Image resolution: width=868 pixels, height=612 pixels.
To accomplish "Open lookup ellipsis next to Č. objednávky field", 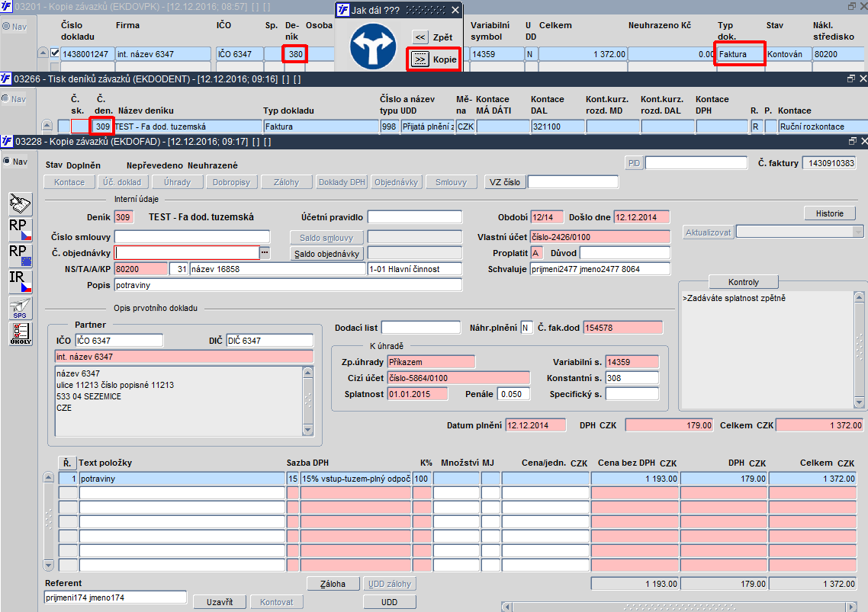I will coord(265,253).
